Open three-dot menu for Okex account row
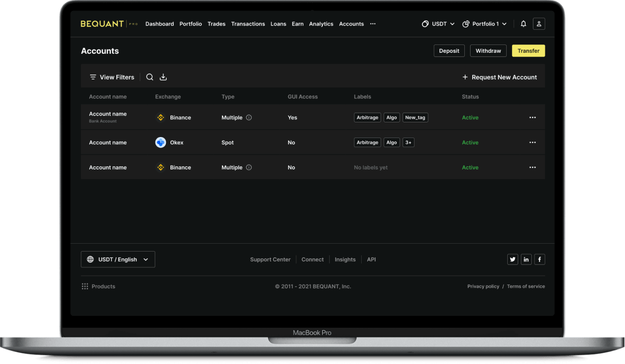This screenshot has height=364, width=625. coord(532,142)
